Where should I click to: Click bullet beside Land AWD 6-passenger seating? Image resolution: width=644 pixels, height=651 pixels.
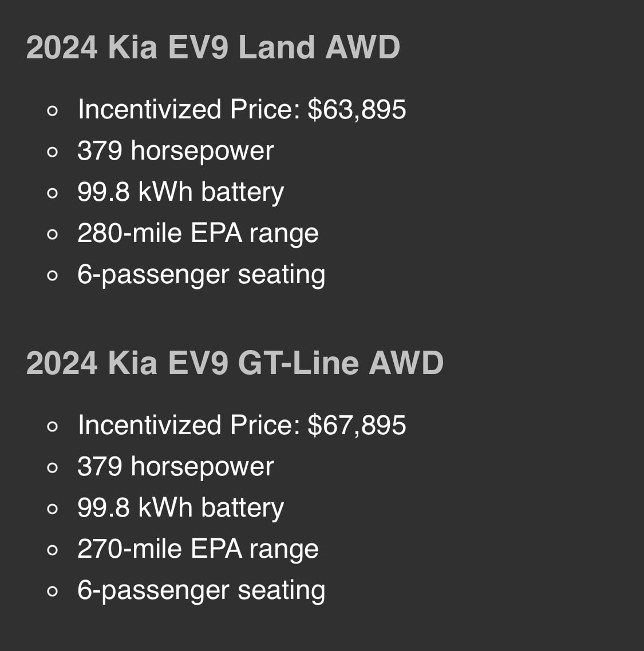[x=52, y=276]
